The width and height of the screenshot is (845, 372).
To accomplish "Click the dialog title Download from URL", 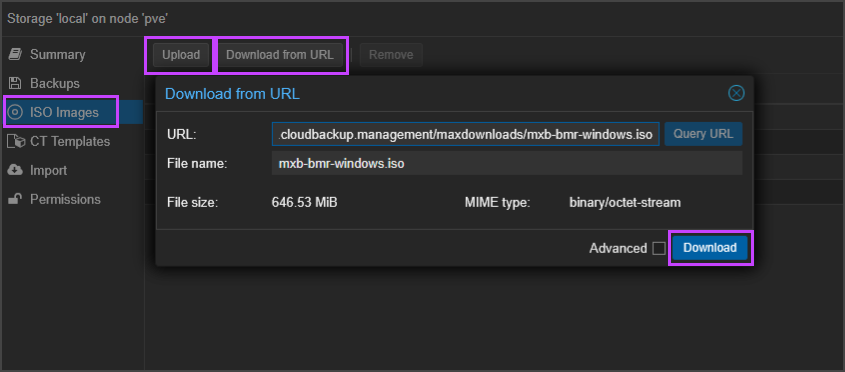I will 232,94.
